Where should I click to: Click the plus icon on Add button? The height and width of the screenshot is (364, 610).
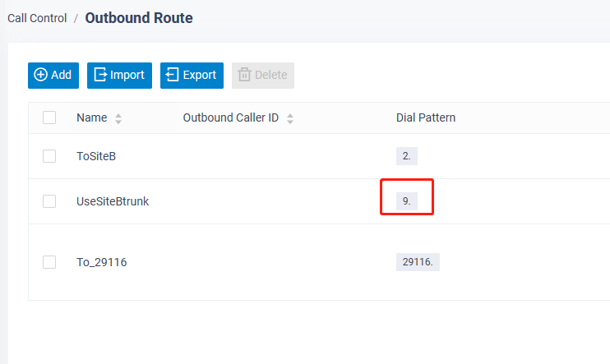coord(41,75)
